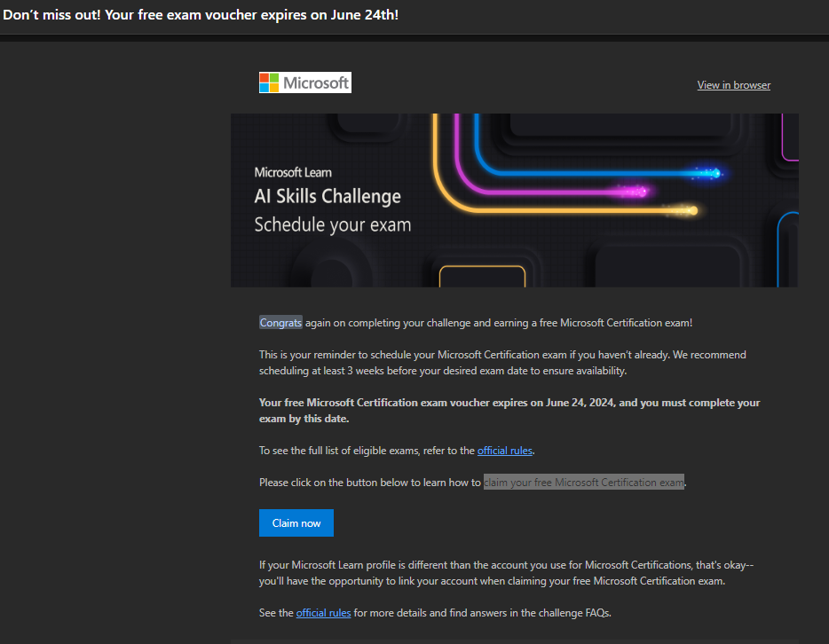Open official rules link before challenge FAQs
The height and width of the screenshot is (644, 829).
(x=323, y=613)
